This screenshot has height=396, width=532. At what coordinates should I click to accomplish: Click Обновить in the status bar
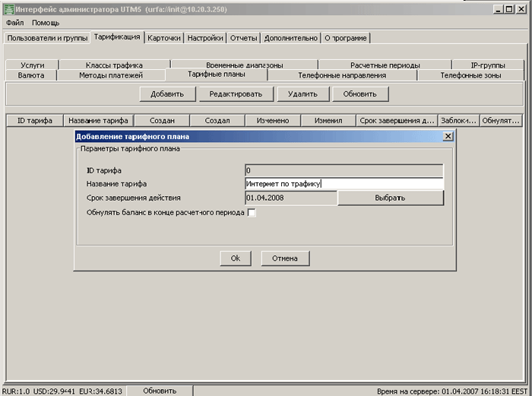tap(160, 391)
